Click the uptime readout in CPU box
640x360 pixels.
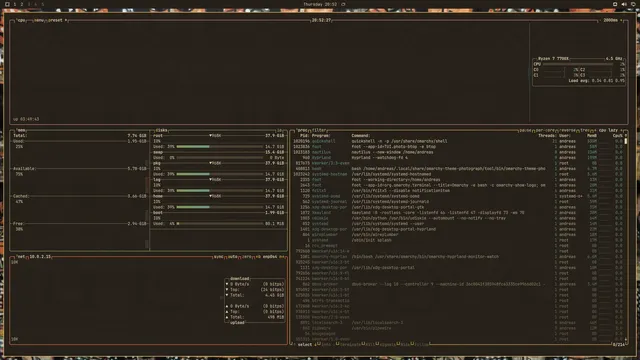[26, 119]
